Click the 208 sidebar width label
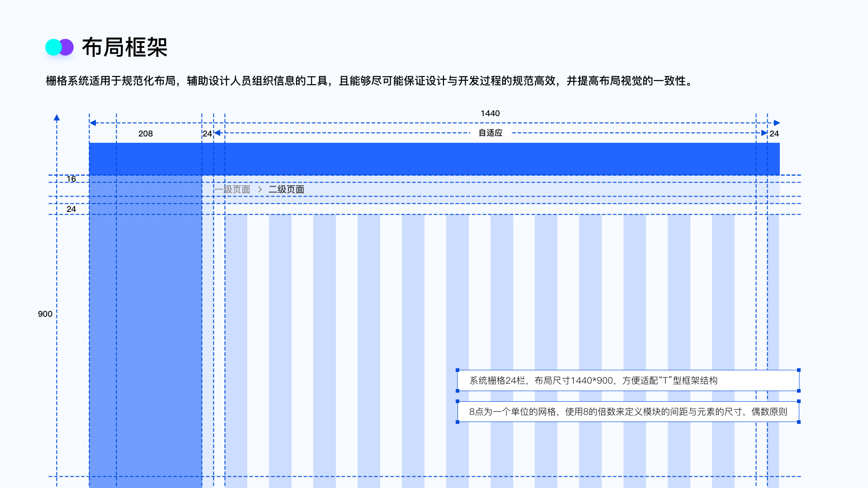 tap(145, 134)
